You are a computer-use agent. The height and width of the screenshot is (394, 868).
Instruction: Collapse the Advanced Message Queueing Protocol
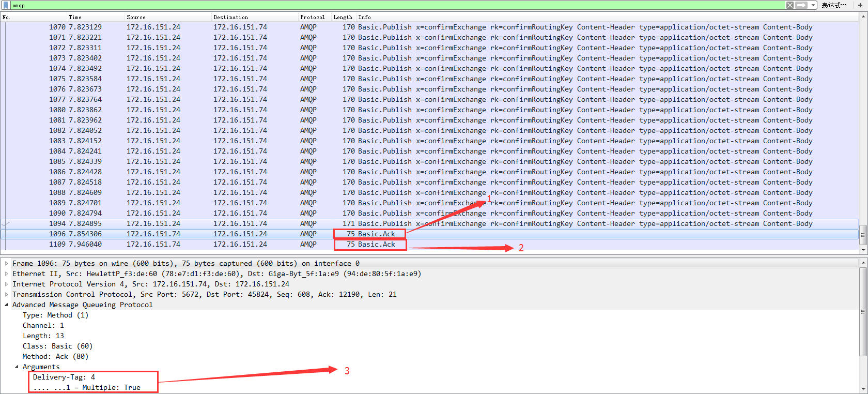(7, 305)
